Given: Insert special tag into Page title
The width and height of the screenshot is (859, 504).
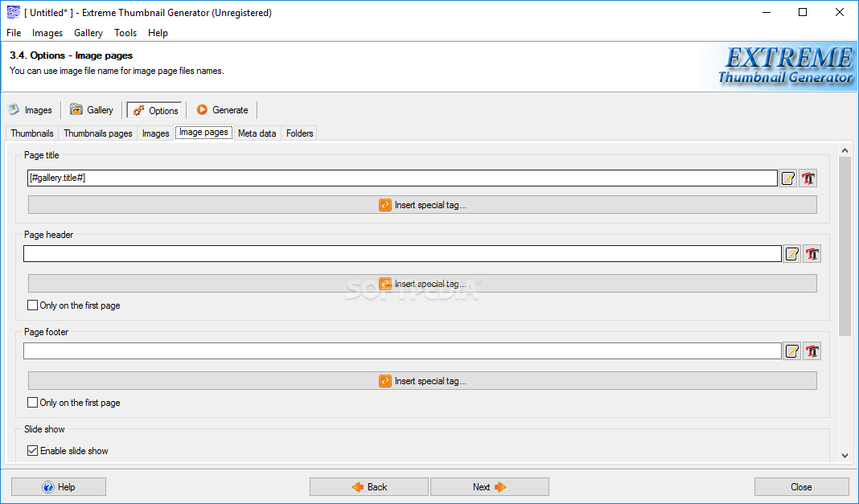Looking at the screenshot, I should point(422,205).
